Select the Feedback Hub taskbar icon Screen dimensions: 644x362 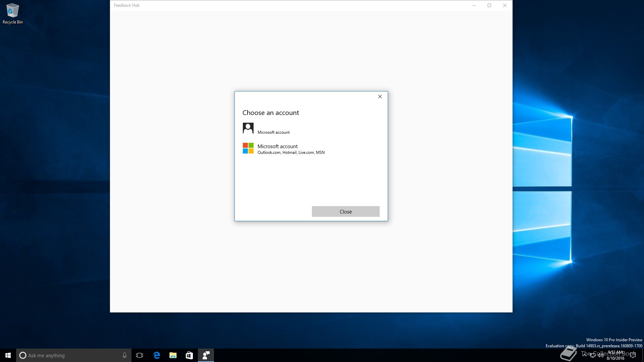[206, 355]
